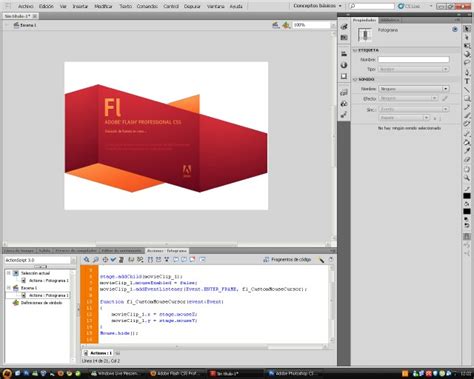The height and width of the screenshot is (379, 474).
Task: Pin the Acciones : 1 script
Action: pos(118,353)
